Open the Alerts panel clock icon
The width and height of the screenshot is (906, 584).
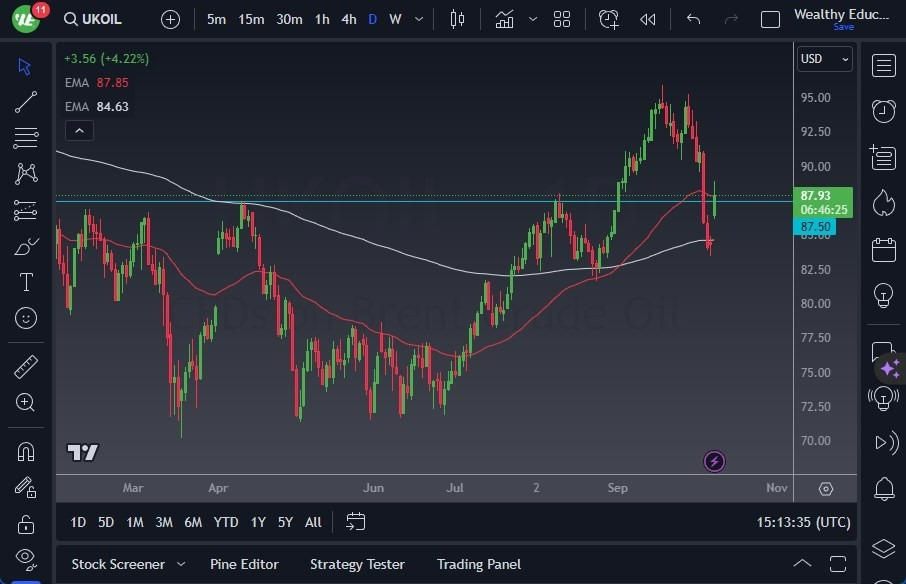coord(883,111)
